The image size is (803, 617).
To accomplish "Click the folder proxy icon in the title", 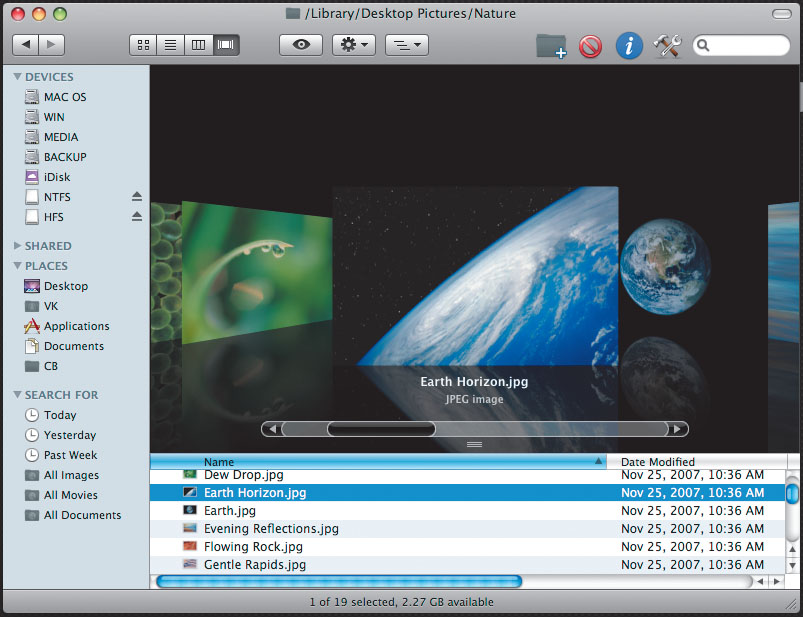I will (293, 13).
